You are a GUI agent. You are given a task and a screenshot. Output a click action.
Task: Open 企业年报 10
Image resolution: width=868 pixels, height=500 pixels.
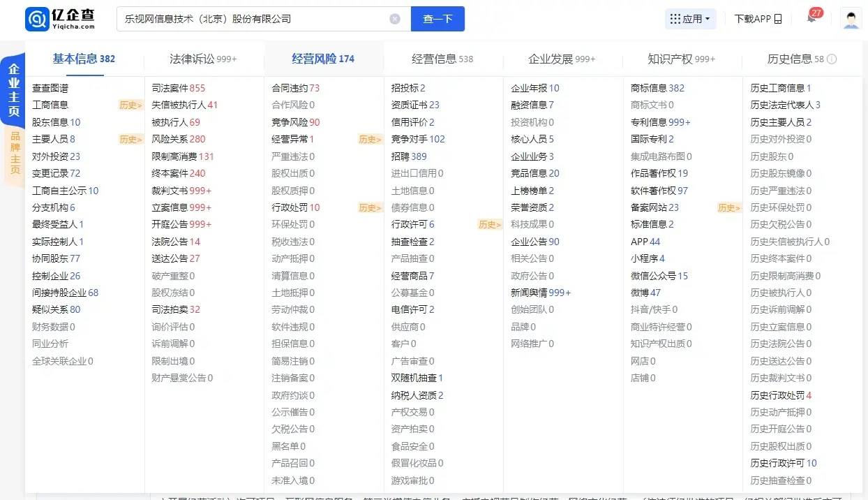click(x=535, y=88)
